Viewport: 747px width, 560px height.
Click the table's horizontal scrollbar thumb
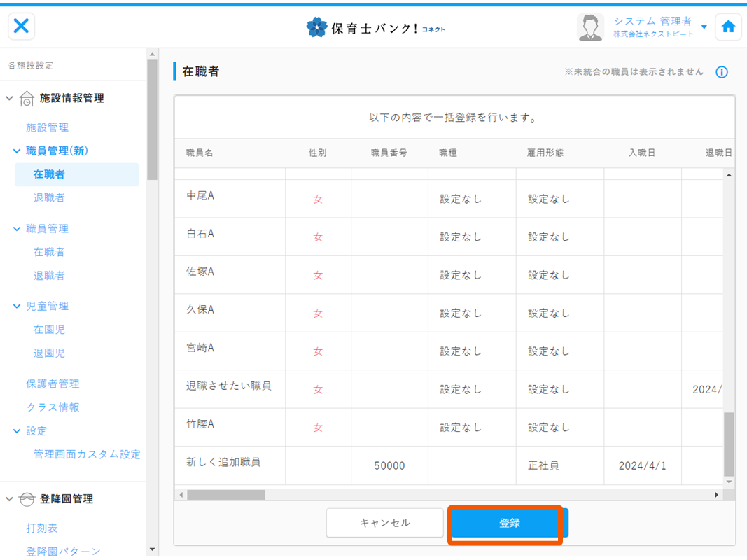coord(226,495)
